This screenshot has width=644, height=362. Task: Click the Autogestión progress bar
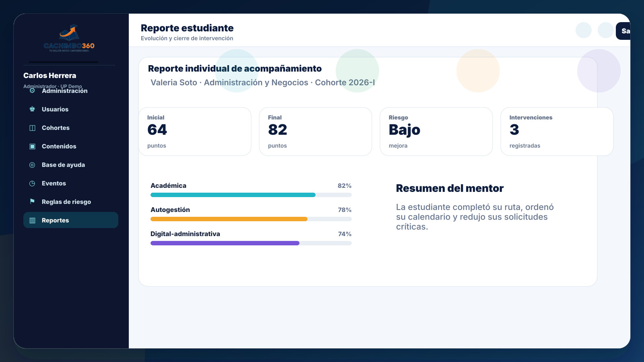click(251, 219)
